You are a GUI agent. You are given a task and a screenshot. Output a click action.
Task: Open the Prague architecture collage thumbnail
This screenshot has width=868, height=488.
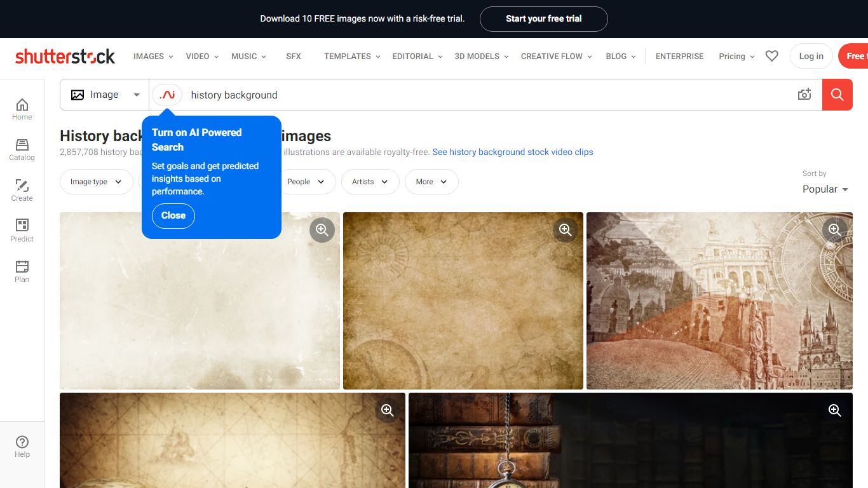point(719,301)
